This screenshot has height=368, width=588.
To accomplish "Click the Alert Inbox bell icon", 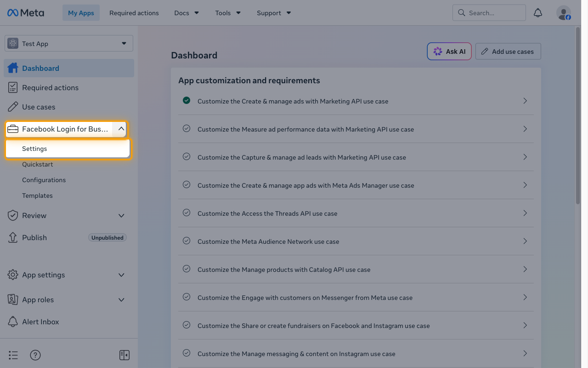I will [13, 322].
